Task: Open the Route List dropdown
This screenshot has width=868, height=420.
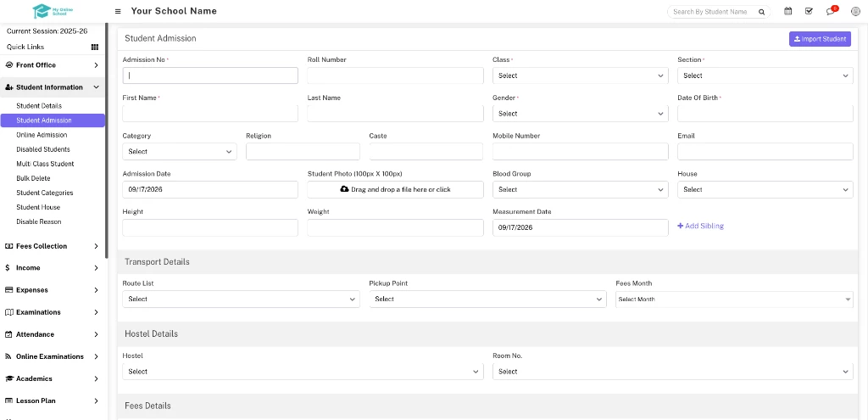Action: (x=241, y=300)
